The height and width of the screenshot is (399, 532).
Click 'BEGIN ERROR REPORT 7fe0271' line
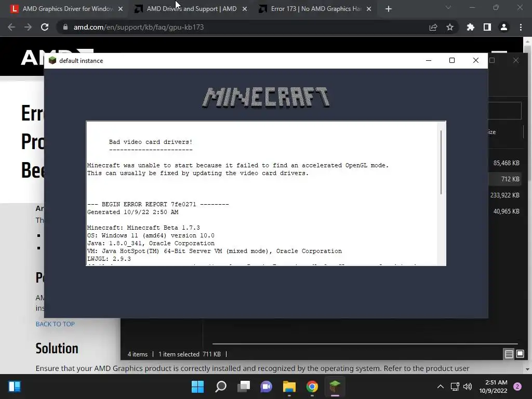tap(158, 204)
